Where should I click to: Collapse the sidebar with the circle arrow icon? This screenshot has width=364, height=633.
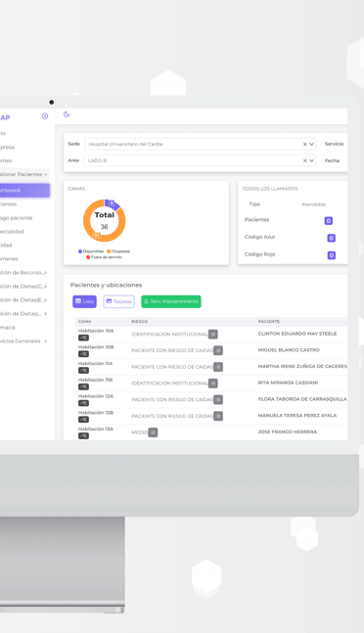pos(45,116)
